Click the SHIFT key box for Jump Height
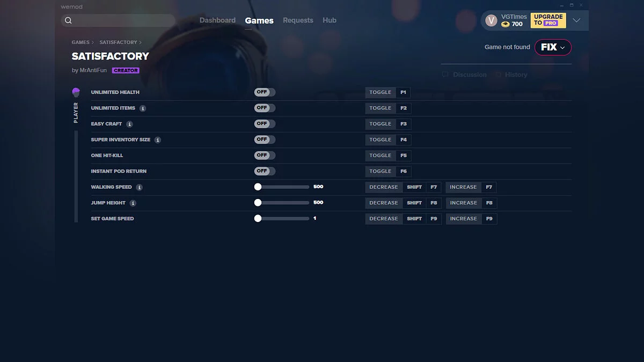 click(x=414, y=203)
